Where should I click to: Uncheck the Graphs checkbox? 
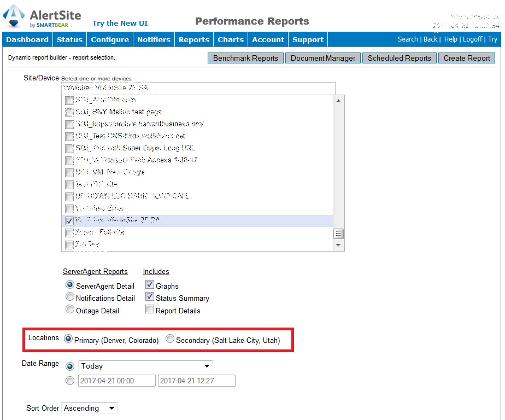(x=150, y=284)
